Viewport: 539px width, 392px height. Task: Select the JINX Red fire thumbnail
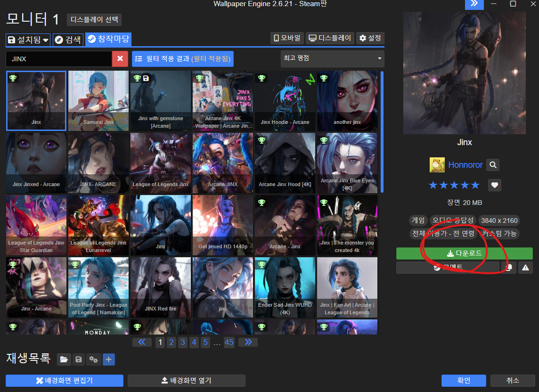[x=161, y=287]
